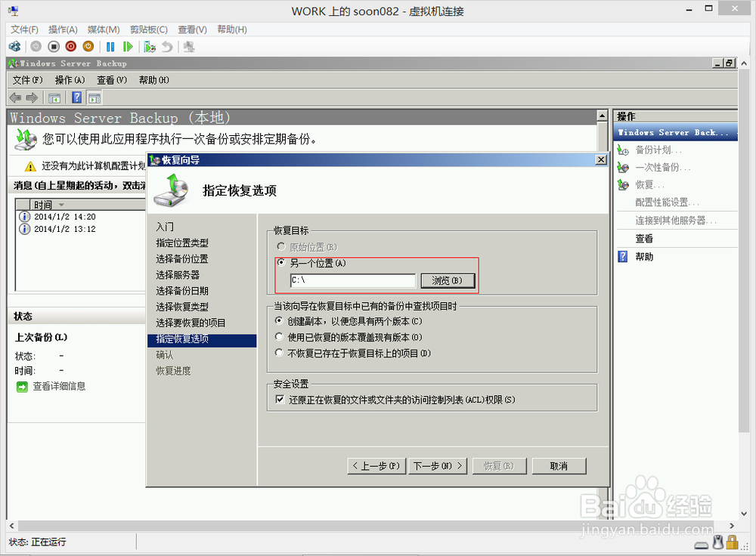Select the Original location (原始位置) radio
Image resolution: width=756 pixels, height=556 pixels.
[x=280, y=247]
